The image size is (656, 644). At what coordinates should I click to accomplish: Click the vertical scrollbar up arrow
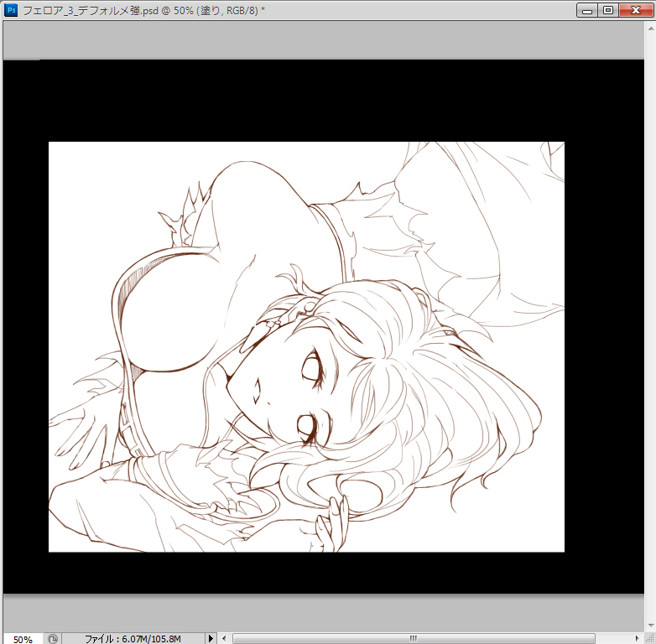click(651, 29)
